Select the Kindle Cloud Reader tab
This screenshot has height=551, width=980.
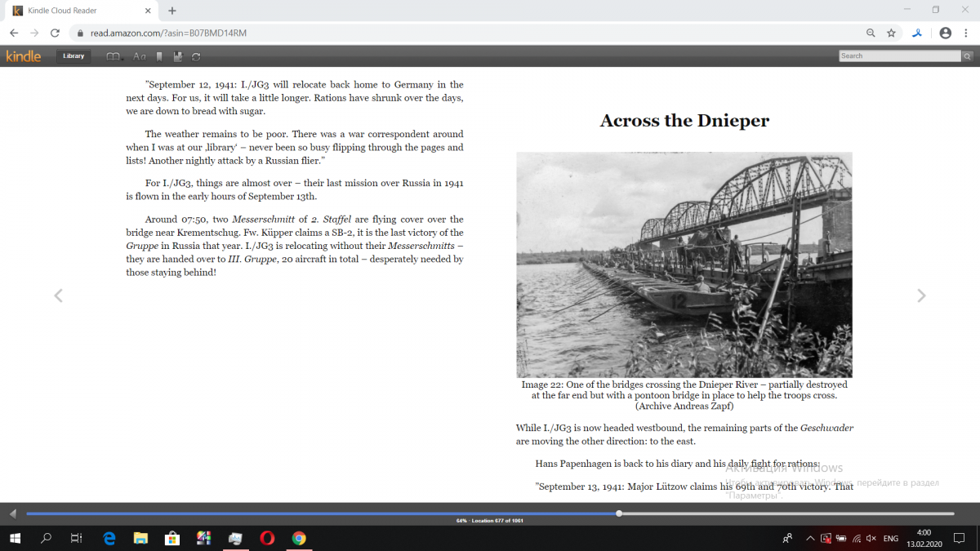click(x=78, y=11)
